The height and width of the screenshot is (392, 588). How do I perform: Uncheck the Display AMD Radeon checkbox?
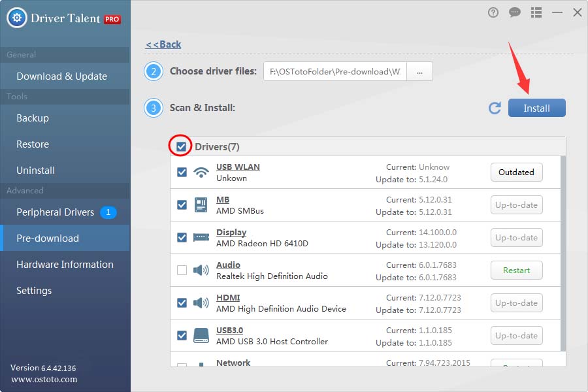[182, 237]
